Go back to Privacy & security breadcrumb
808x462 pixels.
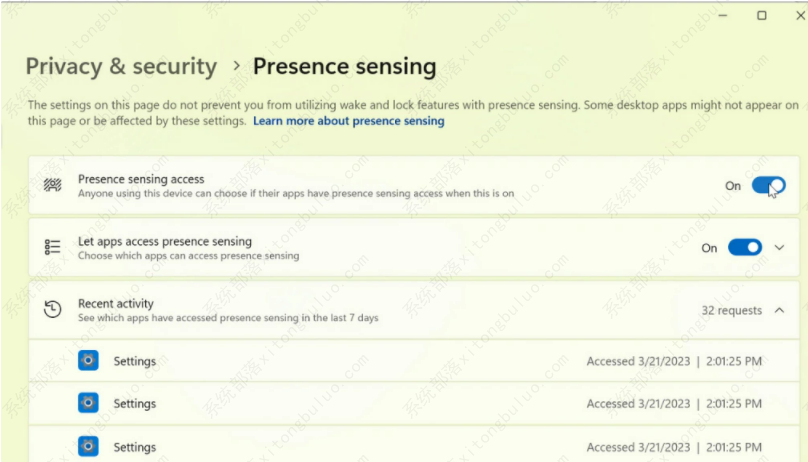pos(122,66)
